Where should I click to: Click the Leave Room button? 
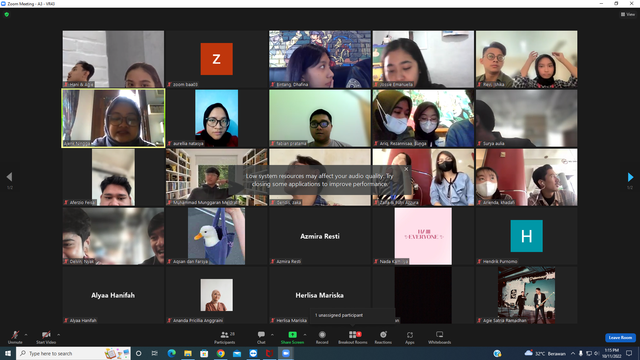pos(620,338)
